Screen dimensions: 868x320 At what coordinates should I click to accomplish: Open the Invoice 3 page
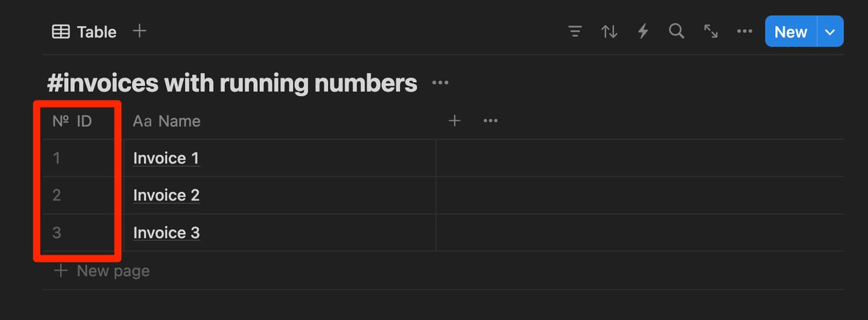(166, 233)
